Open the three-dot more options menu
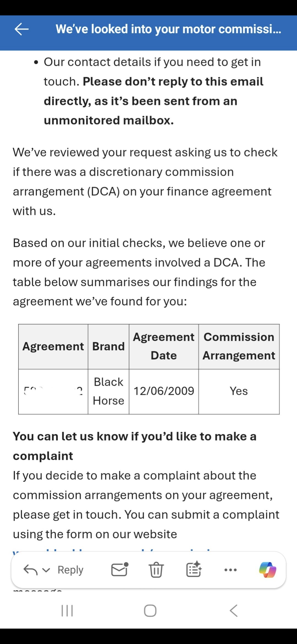297x644 pixels. coord(230,570)
